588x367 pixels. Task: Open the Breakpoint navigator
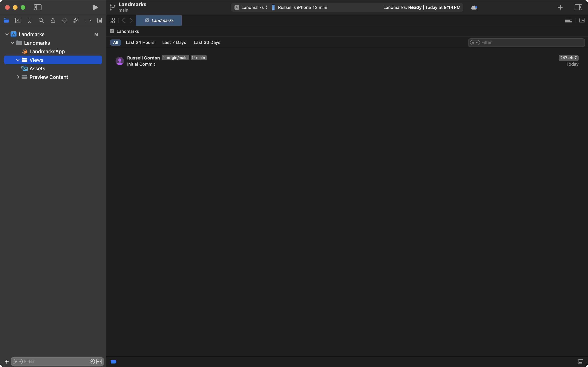[88, 20]
